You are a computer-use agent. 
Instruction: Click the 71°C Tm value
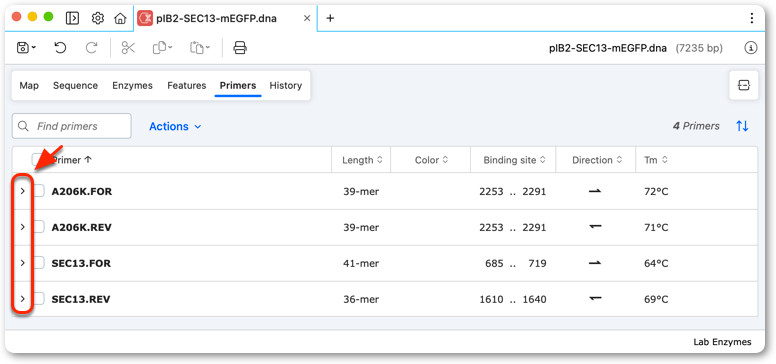click(x=656, y=228)
